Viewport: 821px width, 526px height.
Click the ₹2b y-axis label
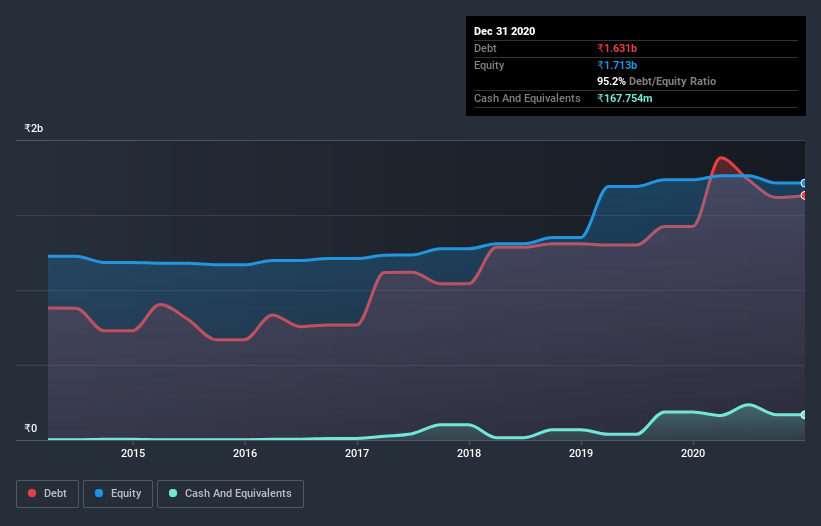click(34, 128)
